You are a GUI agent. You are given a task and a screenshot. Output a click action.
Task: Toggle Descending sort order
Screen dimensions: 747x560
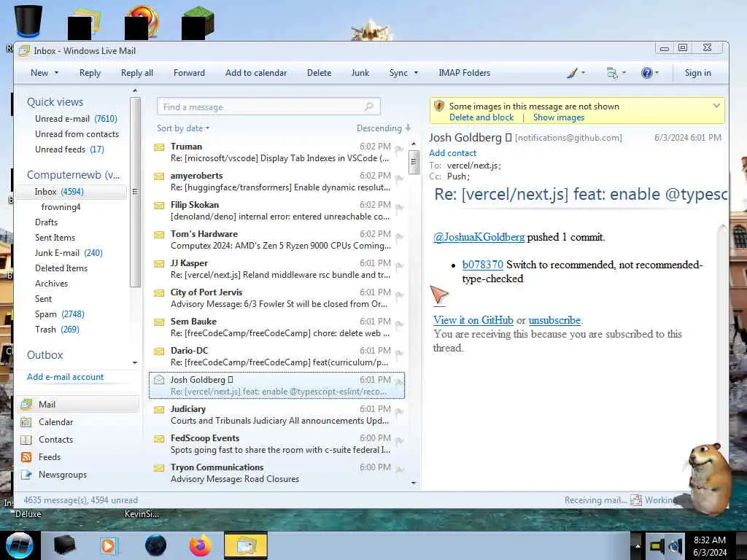pyautogui.click(x=384, y=128)
